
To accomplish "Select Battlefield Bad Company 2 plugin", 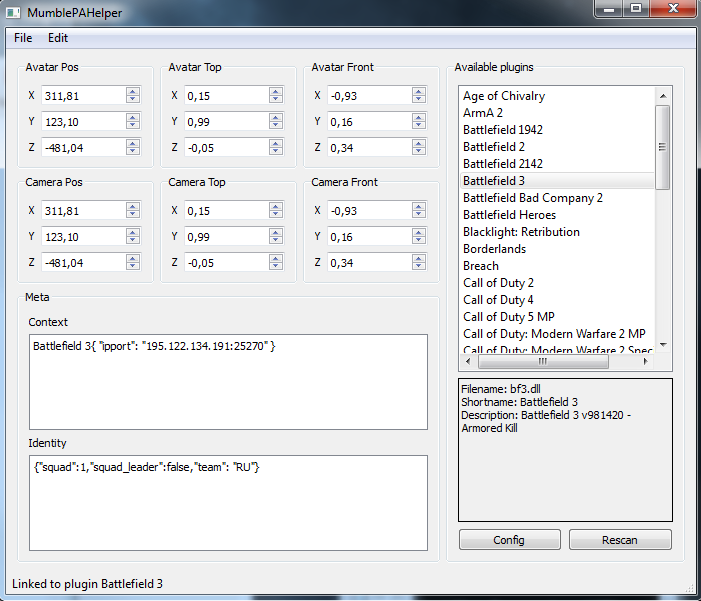I will 557,198.
